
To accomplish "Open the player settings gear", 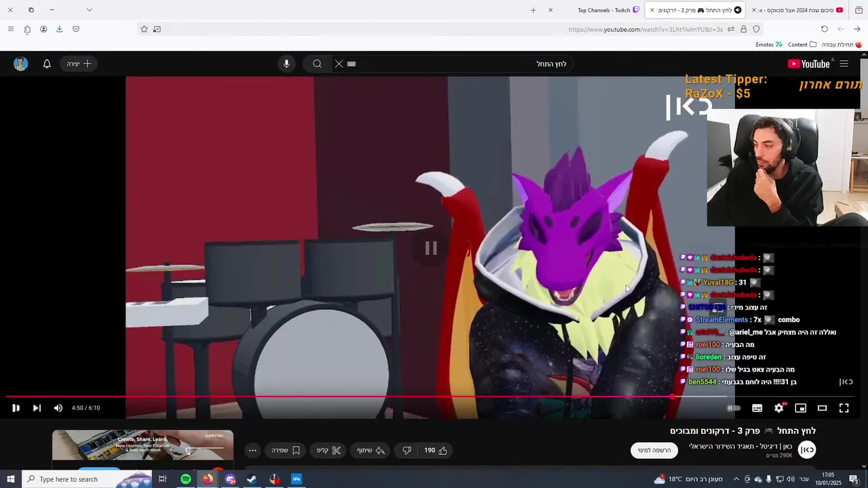I will pyautogui.click(x=778, y=408).
